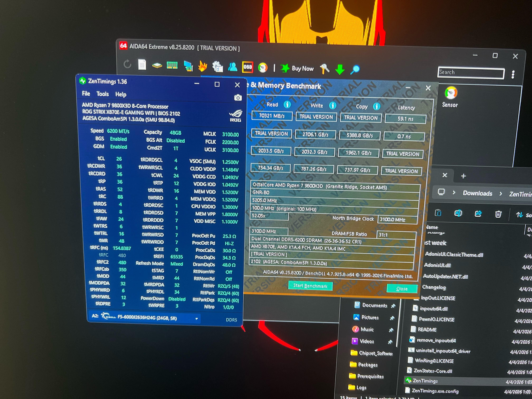
Task: Open the AIDA64 three-dot overflow menu
Action: coord(513,74)
